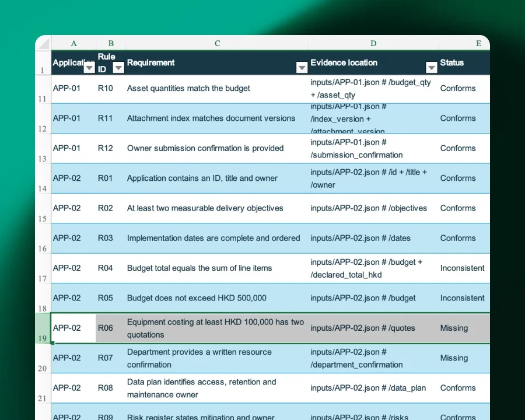The width and height of the screenshot is (525, 420).
Task: Click "At least two measurable delivery objectives"
Action: coord(217,208)
